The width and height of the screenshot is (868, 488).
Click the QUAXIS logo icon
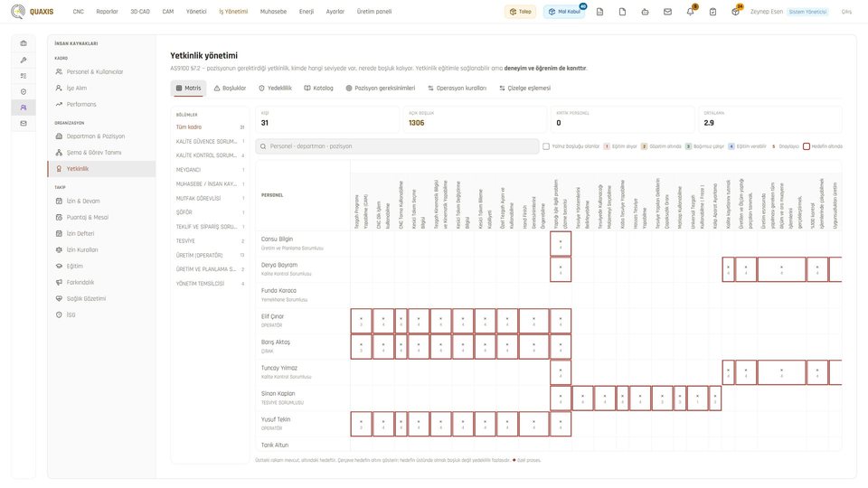coord(18,12)
